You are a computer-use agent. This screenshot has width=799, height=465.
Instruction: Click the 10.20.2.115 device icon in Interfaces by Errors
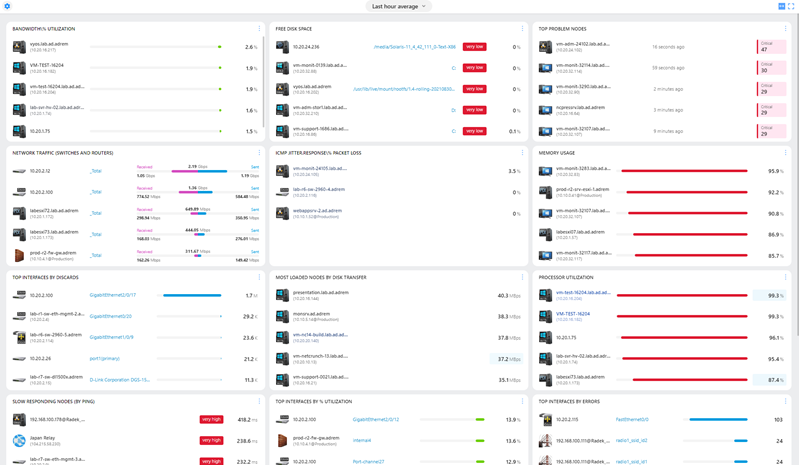(x=545, y=420)
